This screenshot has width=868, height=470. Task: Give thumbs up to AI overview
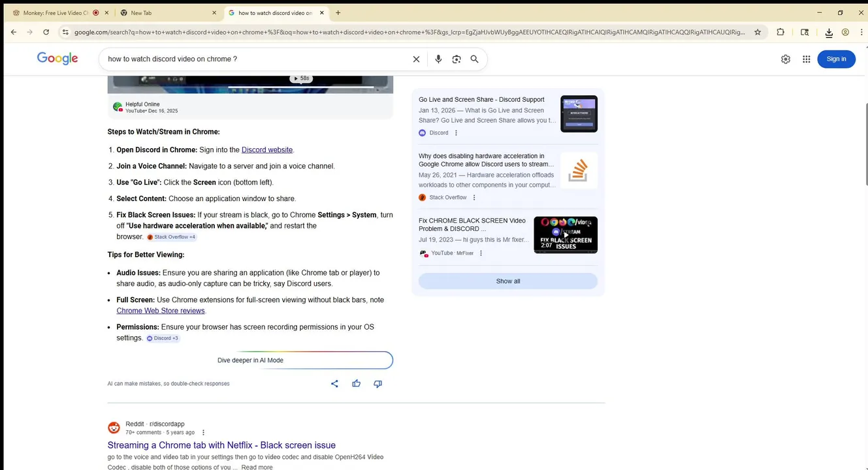356,384
